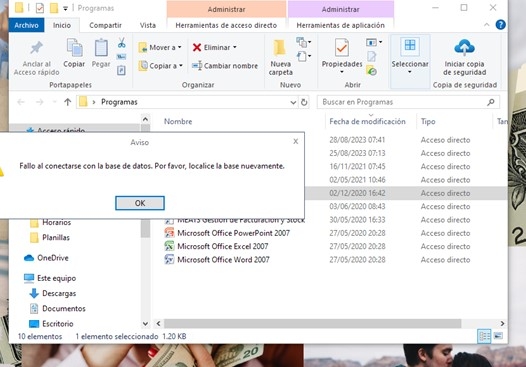Click the Cortar scissors icon
The height and width of the screenshot is (367, 526).
click(121, 43)
